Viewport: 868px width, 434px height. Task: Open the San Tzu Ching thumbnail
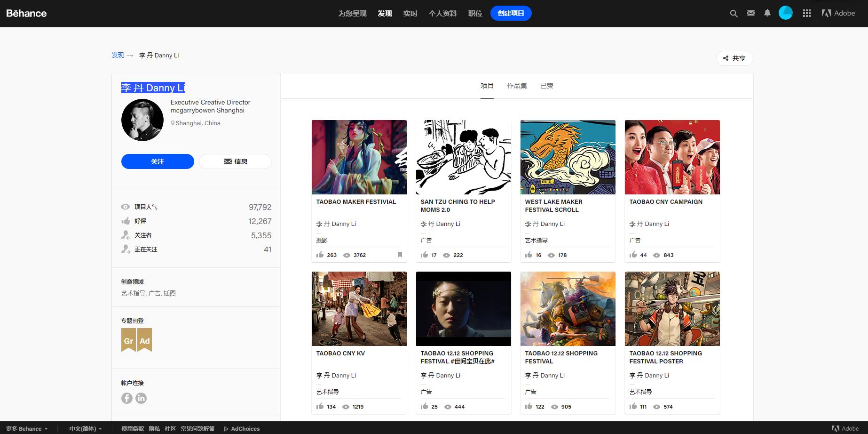click(x=464, y=157)
